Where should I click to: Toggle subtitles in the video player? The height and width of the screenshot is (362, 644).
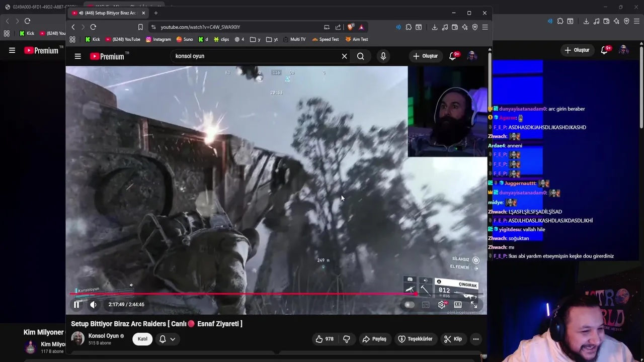(426, 304)
